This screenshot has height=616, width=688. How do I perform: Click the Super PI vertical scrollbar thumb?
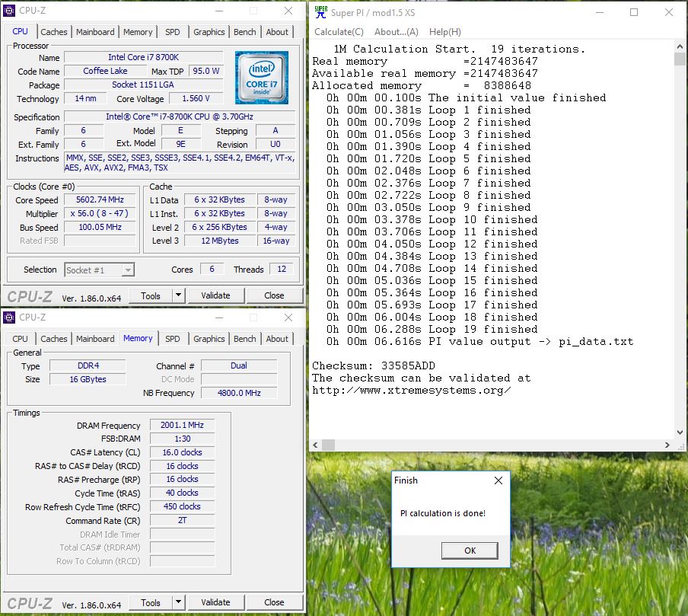pyautogui.click(x=680, y=59)
